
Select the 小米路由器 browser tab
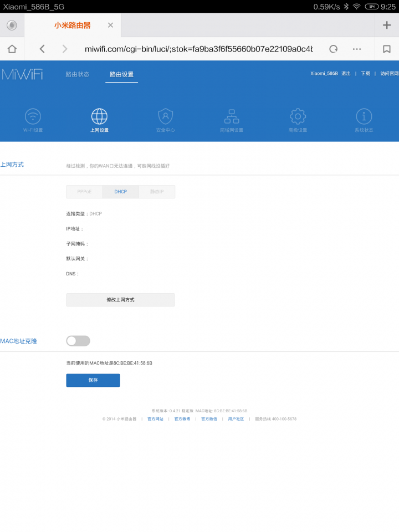click(73, 25)
